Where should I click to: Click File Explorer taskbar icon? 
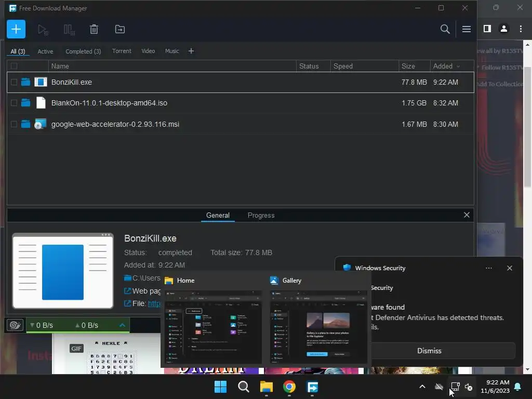267,387
